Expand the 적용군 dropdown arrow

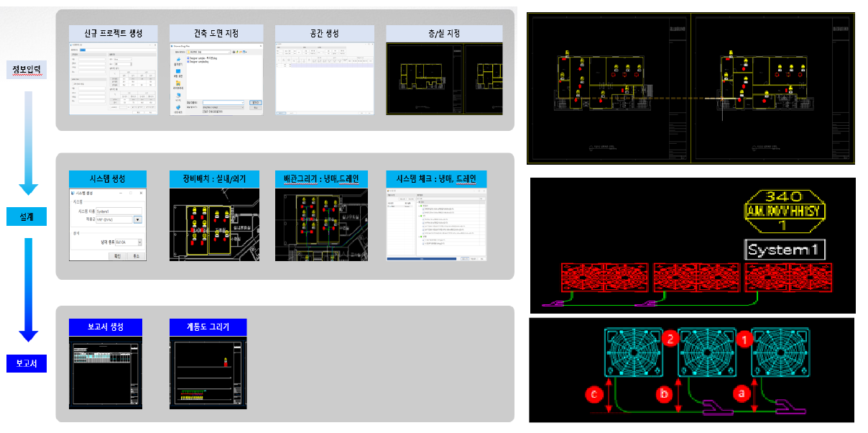tap(138, 219)
